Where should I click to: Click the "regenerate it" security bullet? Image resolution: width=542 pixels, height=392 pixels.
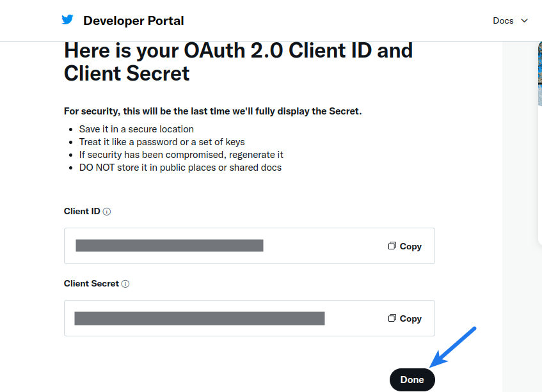[x=181, y=155]
